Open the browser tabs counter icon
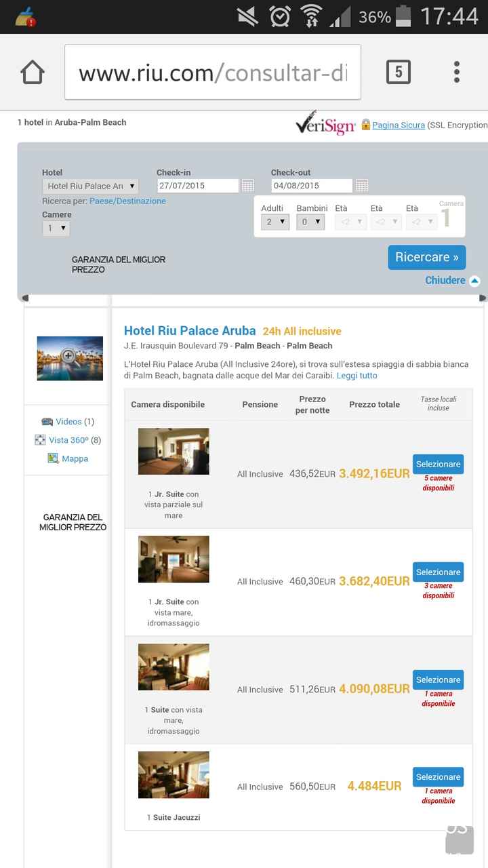This screenshot has height=868, width=488. 399,72
